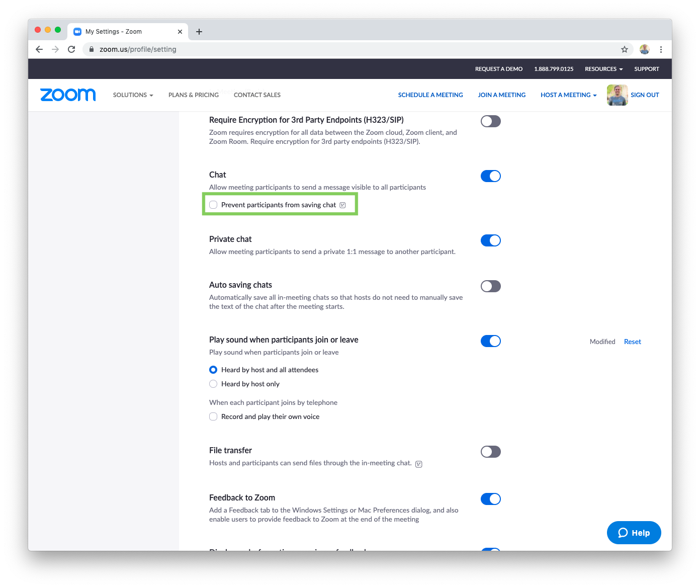700x588 pixels.
Task: Go back in browser history
Action: tap(39, 49)
